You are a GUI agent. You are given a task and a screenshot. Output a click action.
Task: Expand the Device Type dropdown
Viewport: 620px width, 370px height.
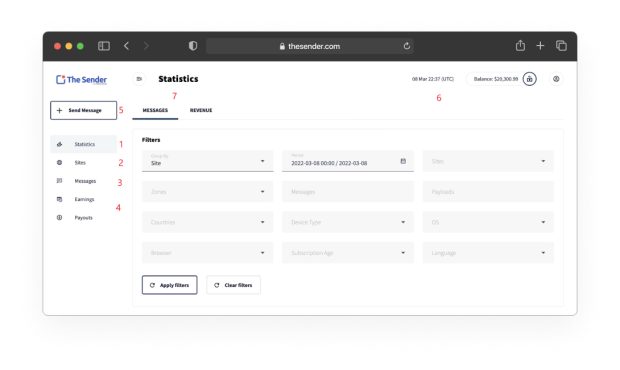pyautogui.click(x=348, y=222)
